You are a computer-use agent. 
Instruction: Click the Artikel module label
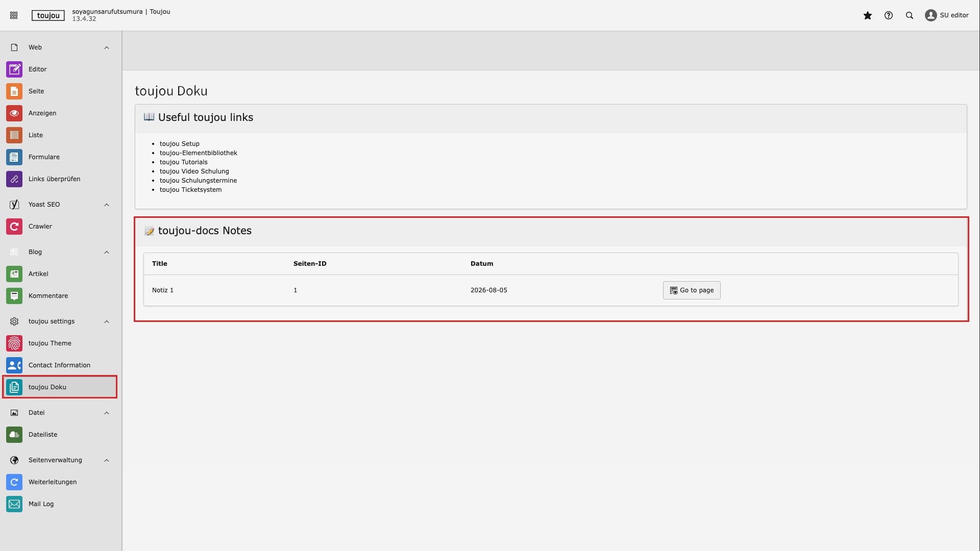pos(38,274)
